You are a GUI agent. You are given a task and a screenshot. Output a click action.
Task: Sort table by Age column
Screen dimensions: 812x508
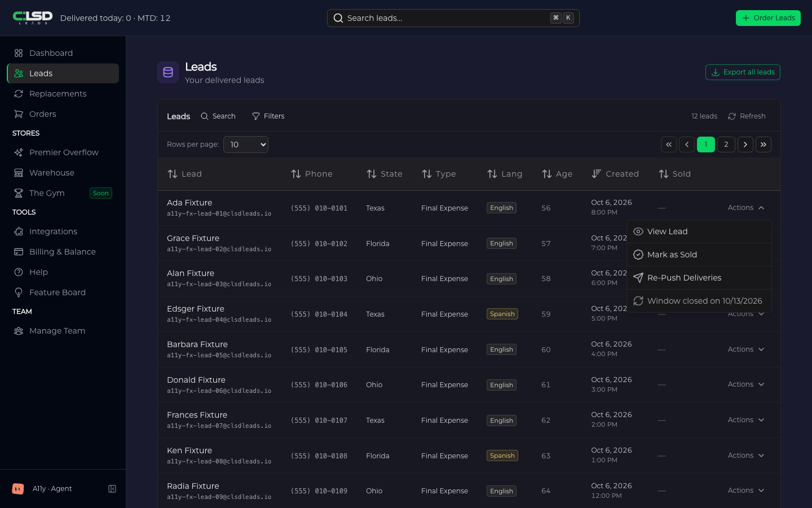click(x=557, y=174)
